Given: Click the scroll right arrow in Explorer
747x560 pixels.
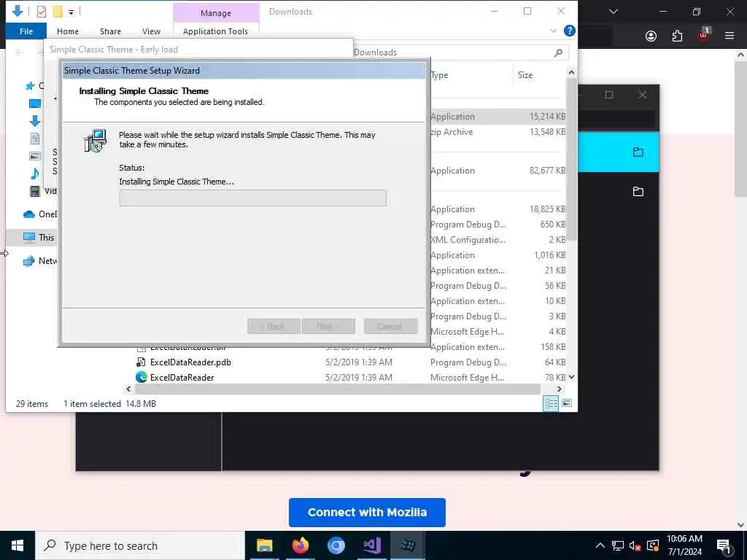Looking at the screenshot, I should click(560, 389).
